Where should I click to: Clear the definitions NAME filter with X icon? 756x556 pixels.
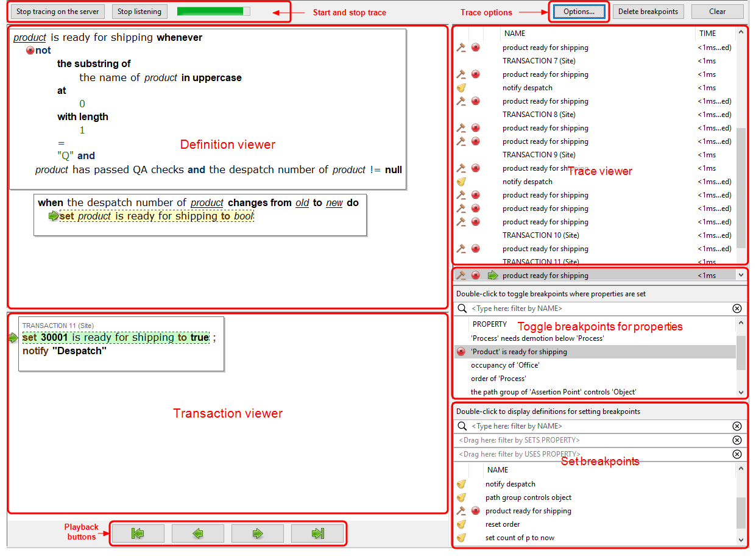click(x=737, y=426)
